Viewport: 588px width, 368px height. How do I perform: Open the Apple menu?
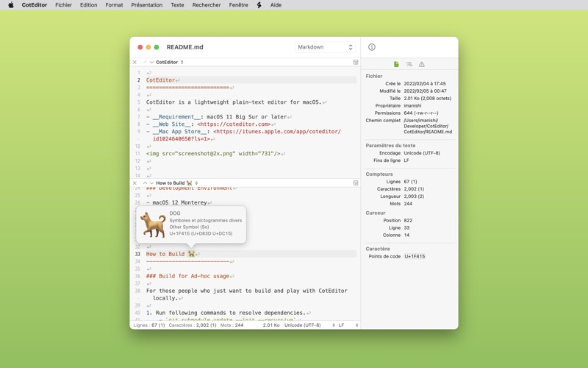click(11, 5)
